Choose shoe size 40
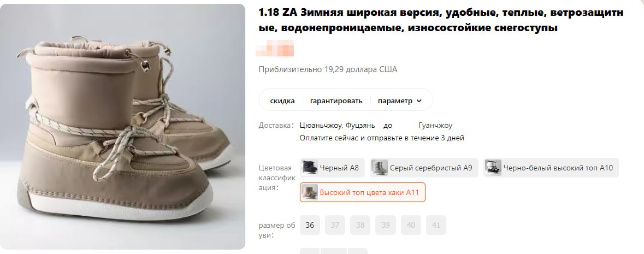The width and height of the screenshot is (644, 254). 411,225
